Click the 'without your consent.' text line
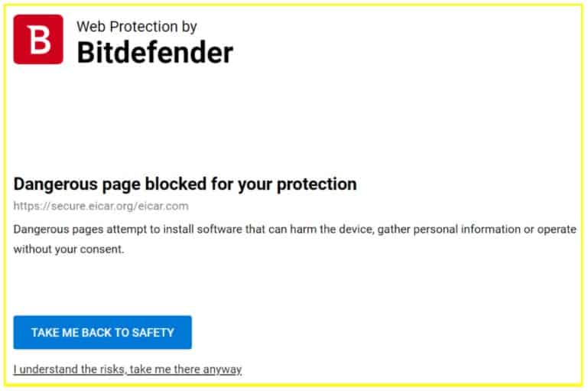Screen dimensions: 588x391 (x=69, y=249)
